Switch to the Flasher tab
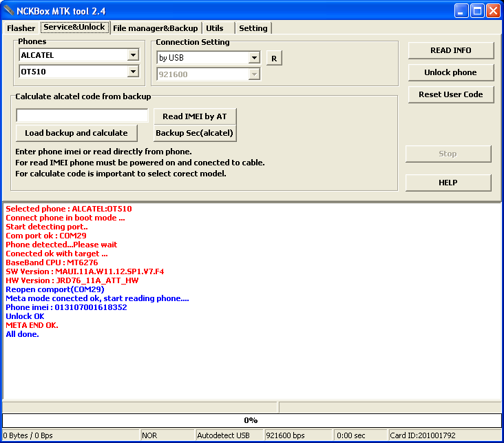This screenshot has width=504, height=443. pyautogui.click(x=21, y=28)
